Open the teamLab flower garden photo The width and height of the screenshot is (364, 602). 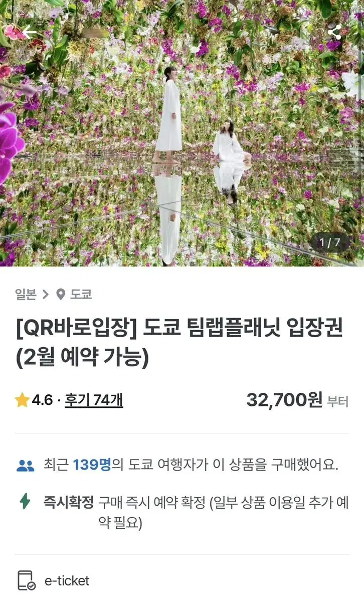click(182, 133)
